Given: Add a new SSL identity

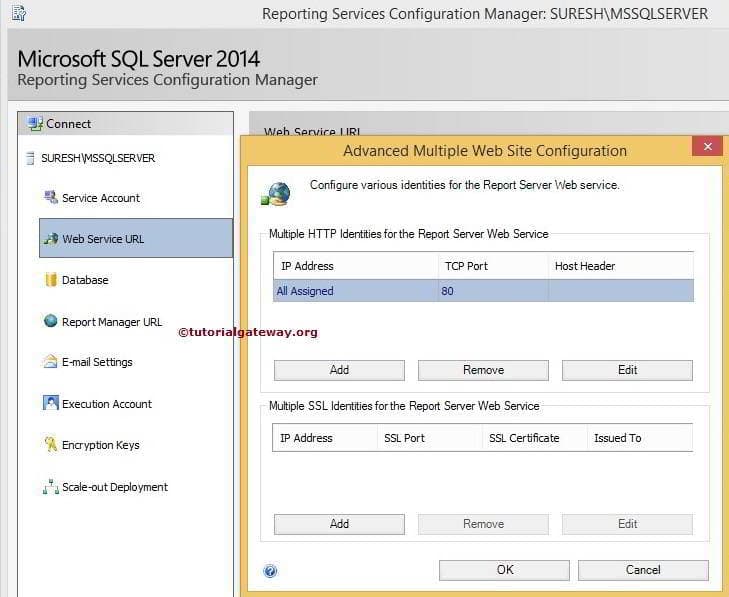Looking at the screenshot, I should [339, 524].
